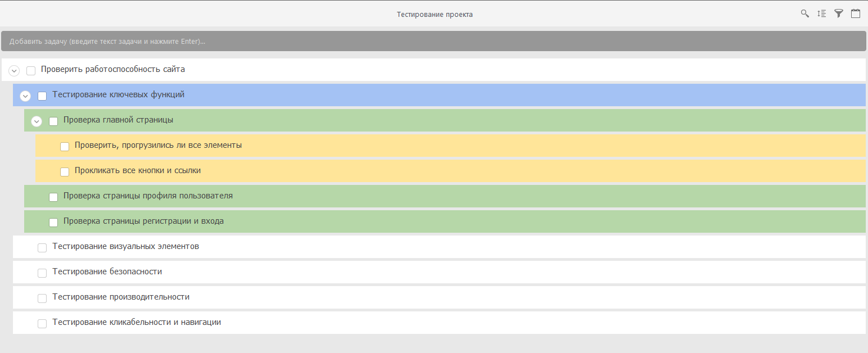Viewport: 868px width, 353px height.
Task: Open the calendar icon in header
Action: click(x=855, y=14)
